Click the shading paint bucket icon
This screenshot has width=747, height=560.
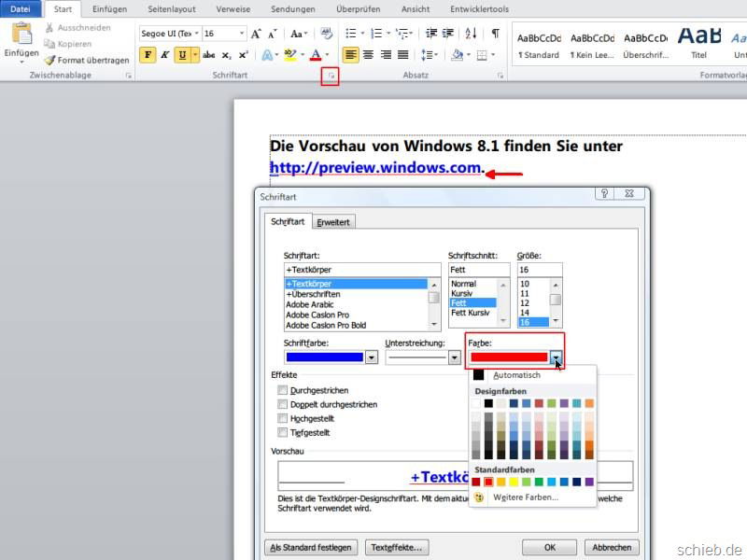[458, 55]
